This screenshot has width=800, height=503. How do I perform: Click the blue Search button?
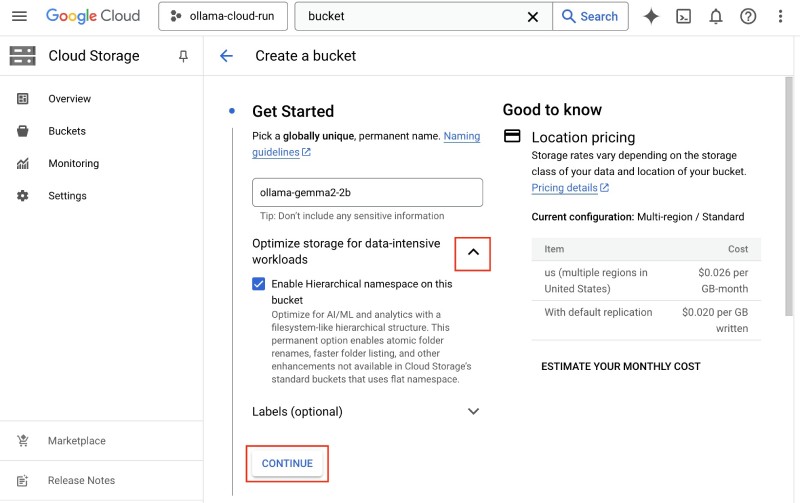(x=590, y=17)
